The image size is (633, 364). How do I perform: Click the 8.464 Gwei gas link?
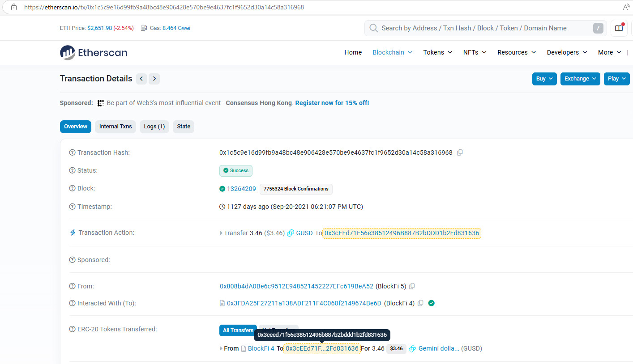176,28
